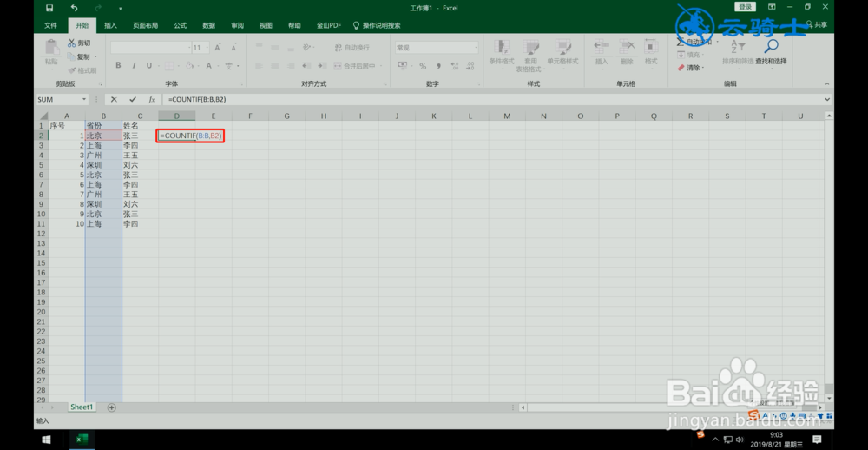Expand the formula bar chevron
The image size is (868, 450).
pyautogui.click(x=827, y=100)
